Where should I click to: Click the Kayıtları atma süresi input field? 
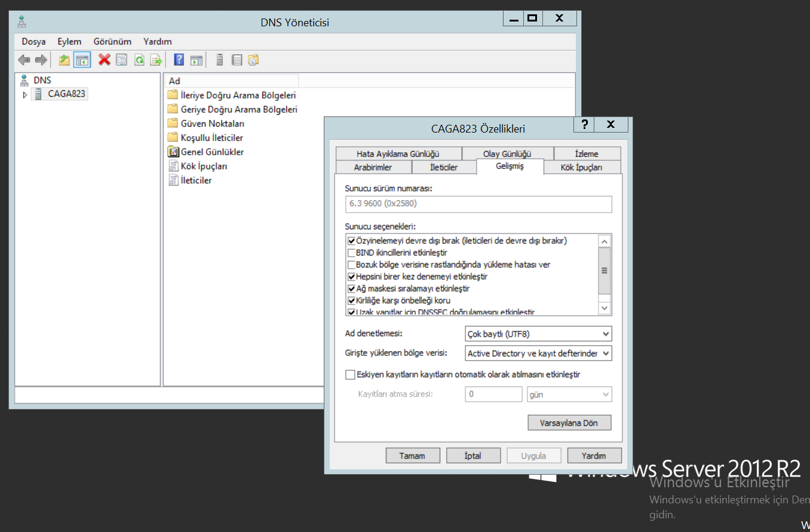(x=493, y=394)
